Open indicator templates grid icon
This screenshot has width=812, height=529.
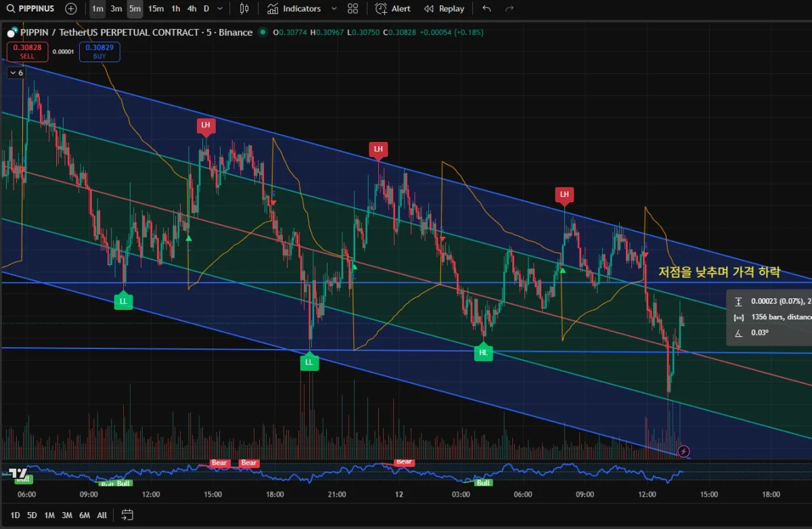pyautogui.click(x=353, y=9)
